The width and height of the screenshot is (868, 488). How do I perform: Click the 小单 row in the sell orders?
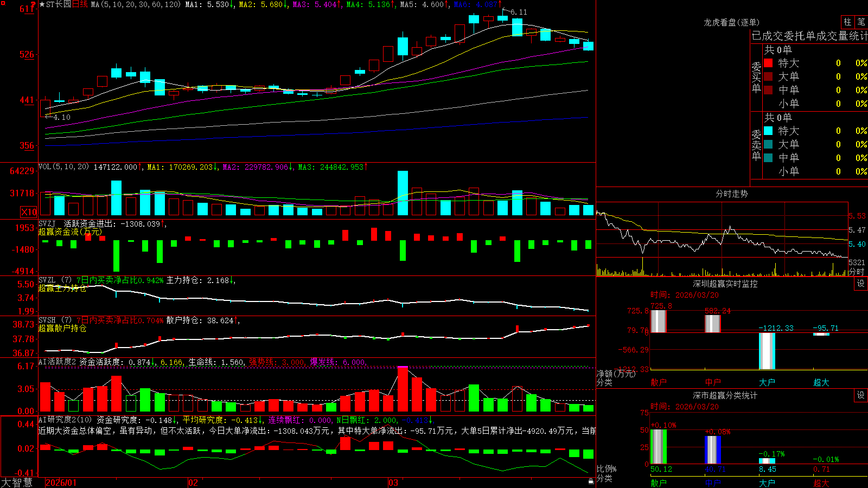point(815,171)
